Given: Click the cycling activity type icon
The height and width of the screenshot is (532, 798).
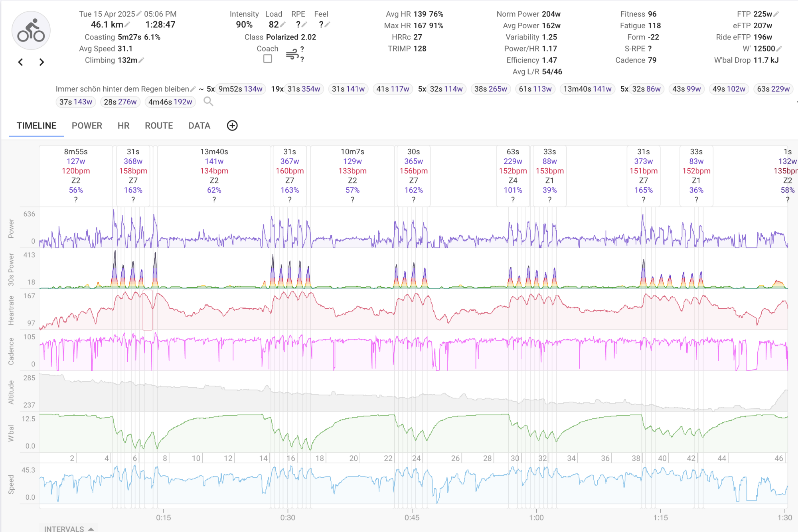Looking at the screenshot, I should (x=31, y=31).
